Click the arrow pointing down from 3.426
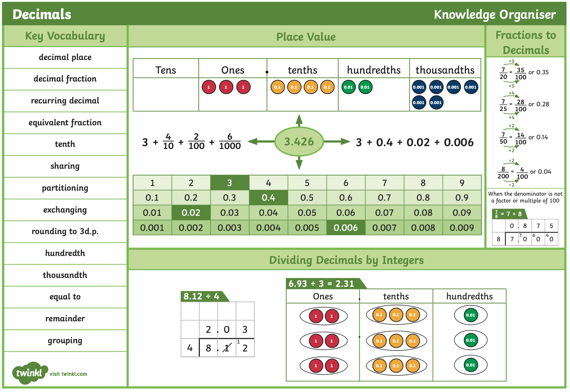 pos(299,163)
